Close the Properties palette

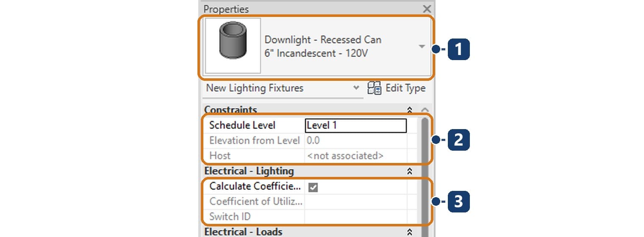pos(427,9)
